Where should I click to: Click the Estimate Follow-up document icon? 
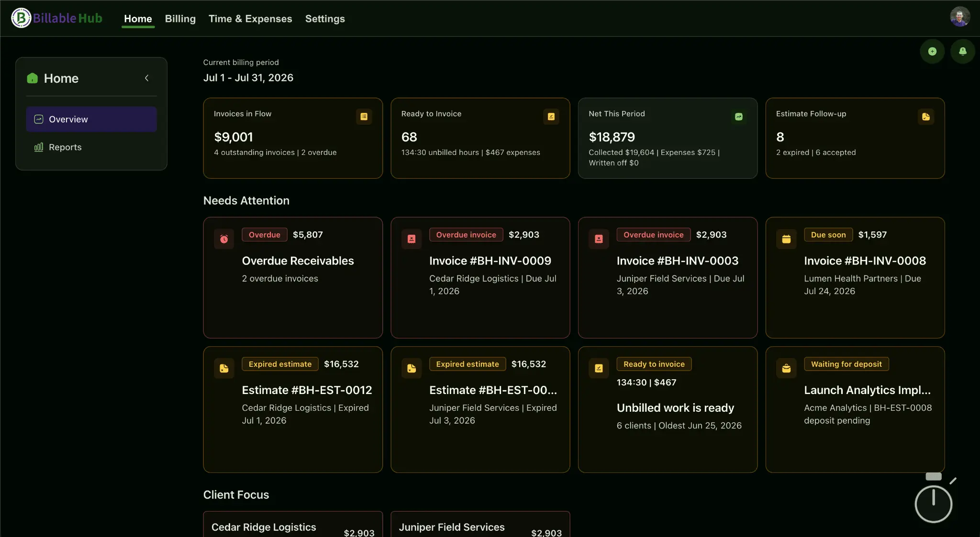[926, 117]
